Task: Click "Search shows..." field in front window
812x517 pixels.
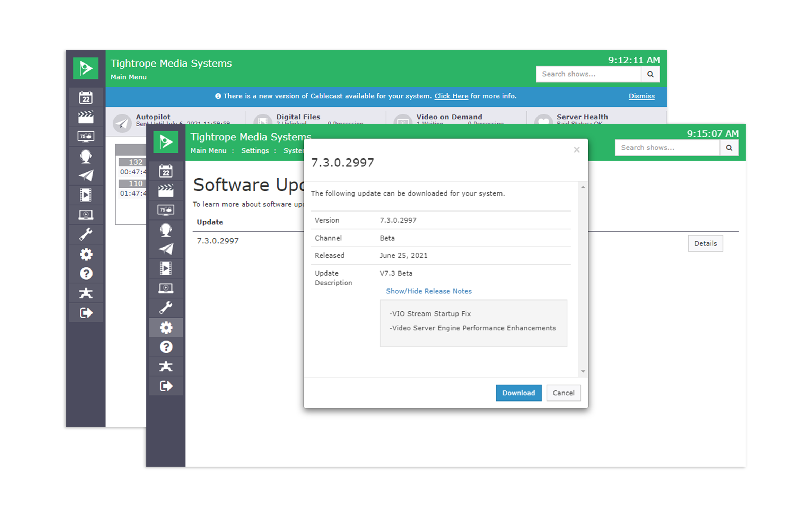Action: tap(667, 148)
